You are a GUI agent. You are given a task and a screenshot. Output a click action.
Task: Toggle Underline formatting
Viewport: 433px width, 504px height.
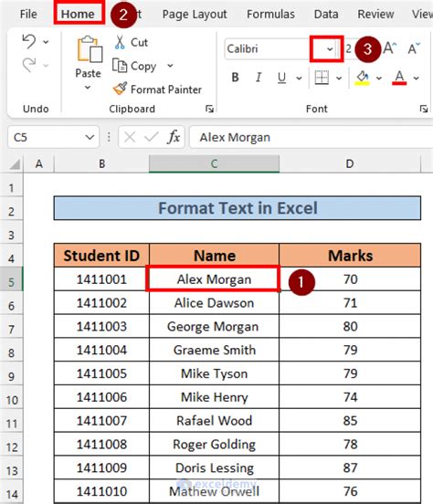281,78
